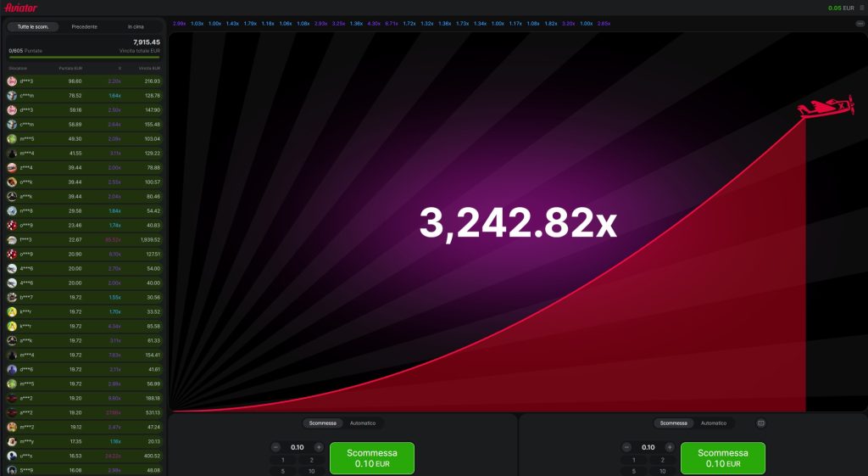868x476 pixels.
Task: Click the minus icon in left bet panel
Action: pos(275,447)
